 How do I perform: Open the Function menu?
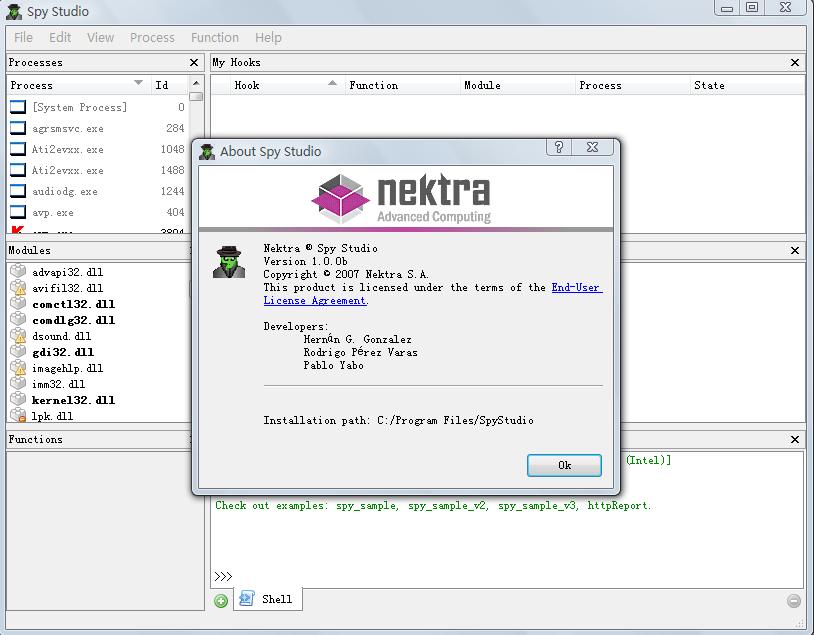pos(215,37)
